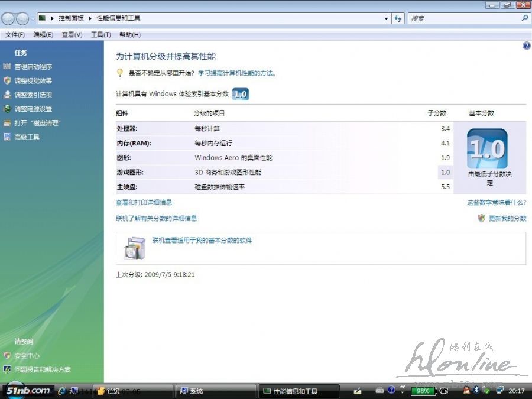Click the large 1.0 base score badge
The height and width of the screenshot is (399, 532).
[x=487, y=148]
